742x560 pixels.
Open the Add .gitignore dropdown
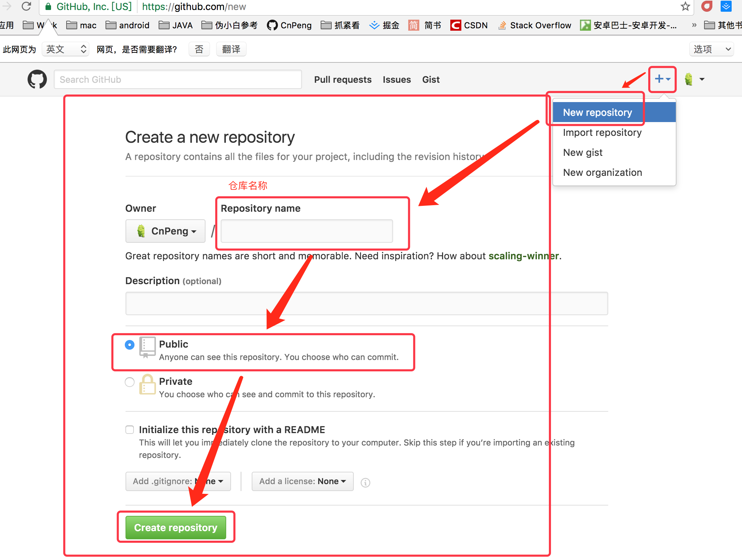click(x=178, y=481)
